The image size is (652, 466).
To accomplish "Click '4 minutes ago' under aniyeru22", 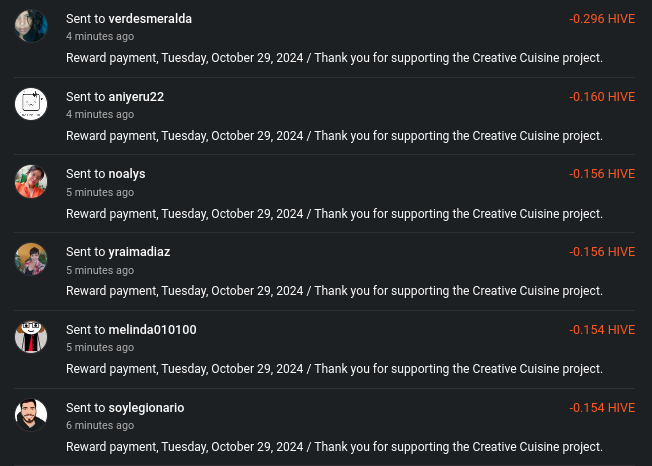I will click(100, 114).
